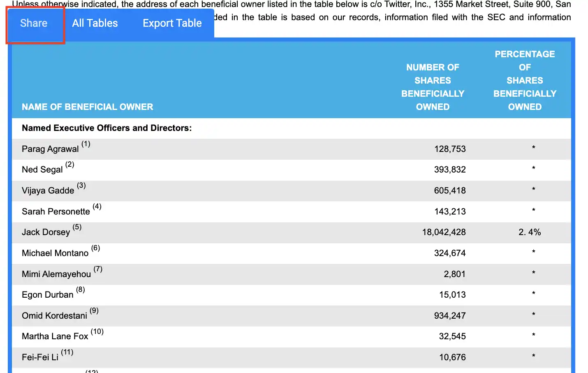The height and width of the screenshot is (373, 588).
Task: Click the Percentage of Shares Beneficially Owned header
Action: click(x=525, y=80)
